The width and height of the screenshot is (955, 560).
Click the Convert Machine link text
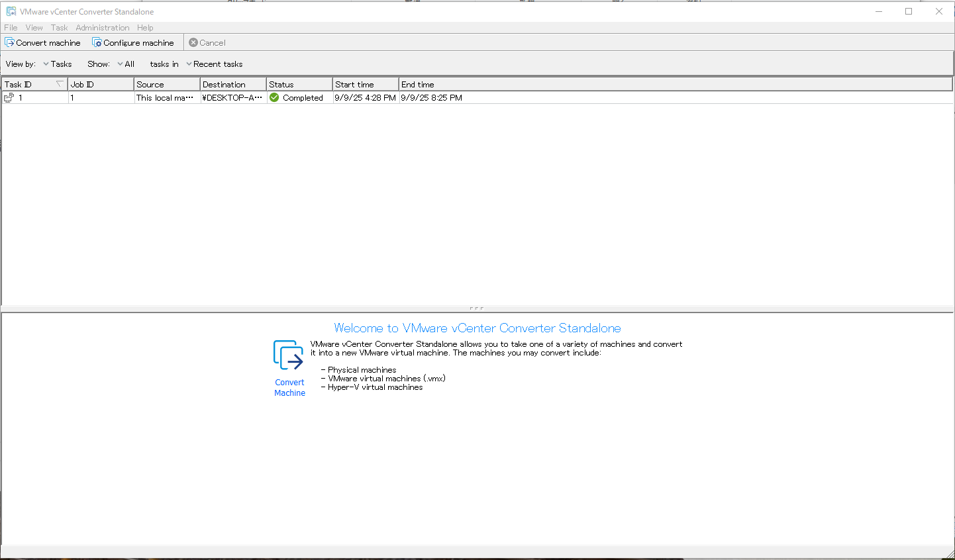290,388
